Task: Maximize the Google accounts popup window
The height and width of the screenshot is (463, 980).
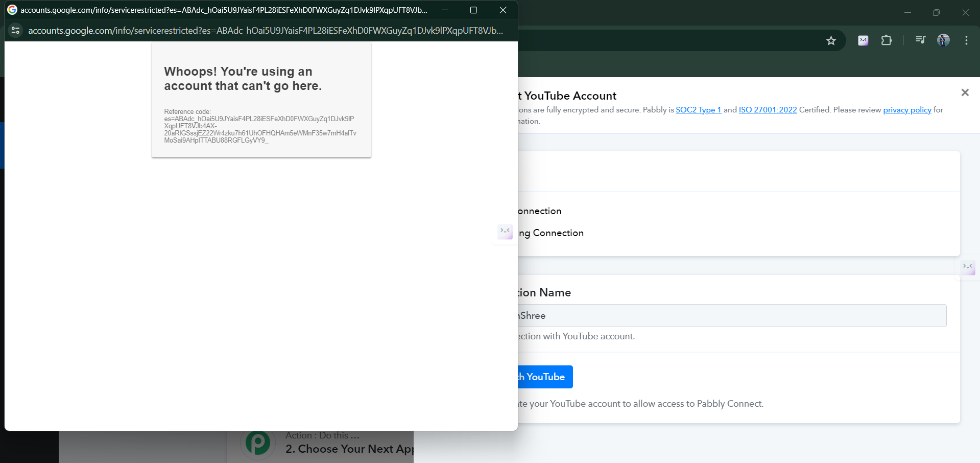Action: pyautogui.click(x=473, y=10)
